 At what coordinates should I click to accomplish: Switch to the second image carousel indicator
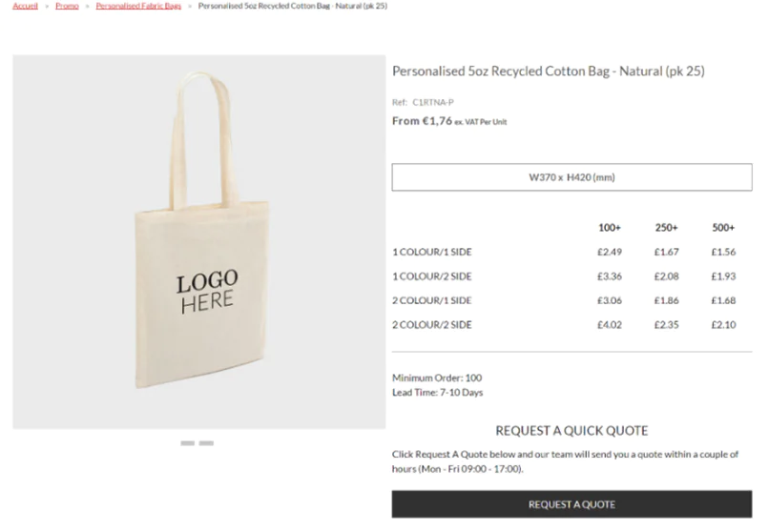pyautogui.click(x=207, y=443)
